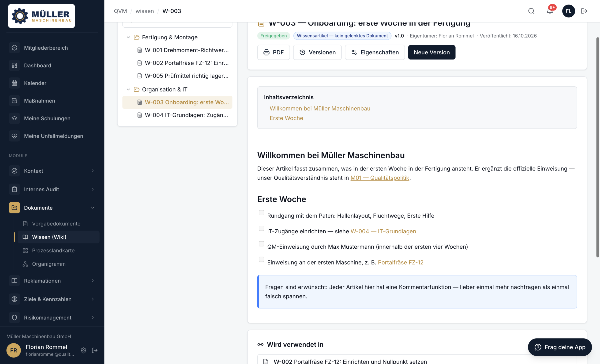Click sidebar logout icon beside user email
The image size is (600, 364).
[x=95, y=350]
